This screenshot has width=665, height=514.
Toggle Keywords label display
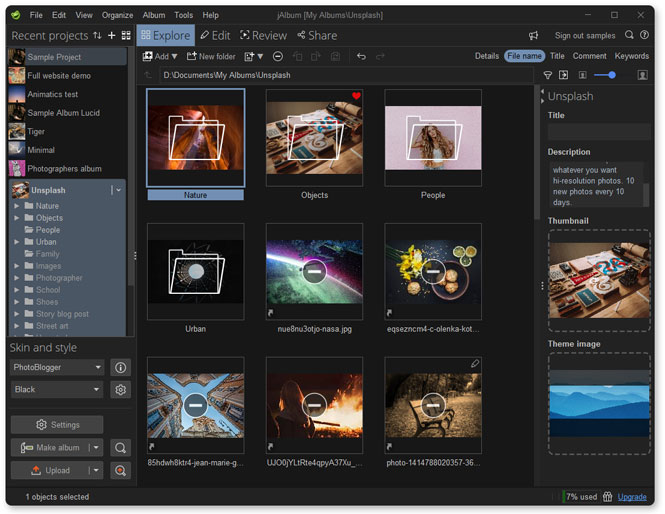click(x=631, y=57)
